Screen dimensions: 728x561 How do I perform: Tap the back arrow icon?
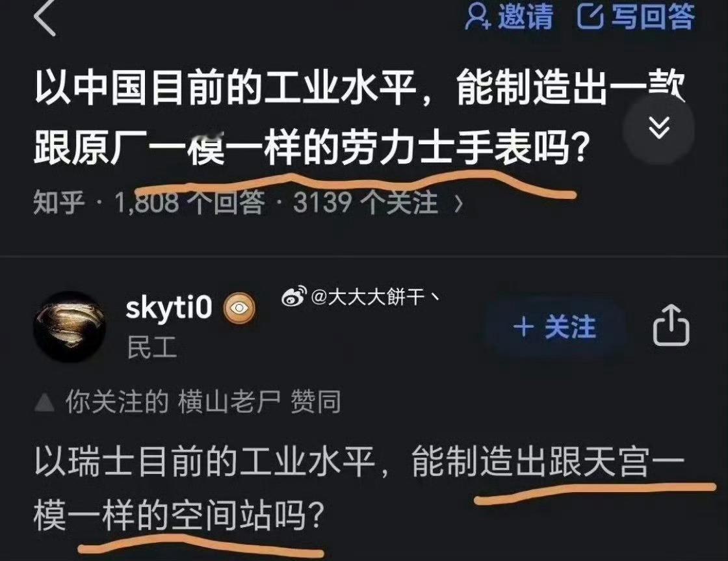(x=45, y=16)
